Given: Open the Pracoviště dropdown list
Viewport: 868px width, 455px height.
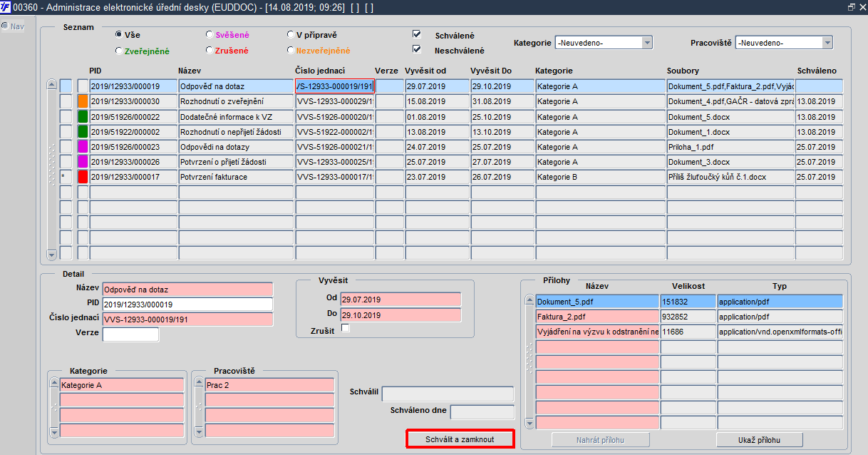Looking at the screenshot, I should point(827,43).
